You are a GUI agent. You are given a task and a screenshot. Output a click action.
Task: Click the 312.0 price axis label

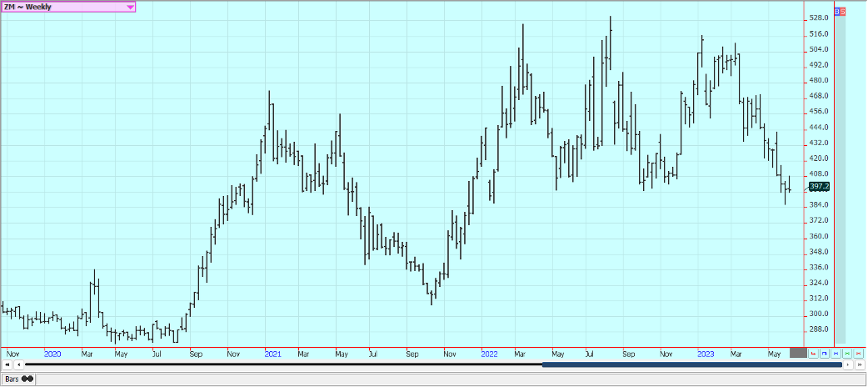tap(820, 299)
